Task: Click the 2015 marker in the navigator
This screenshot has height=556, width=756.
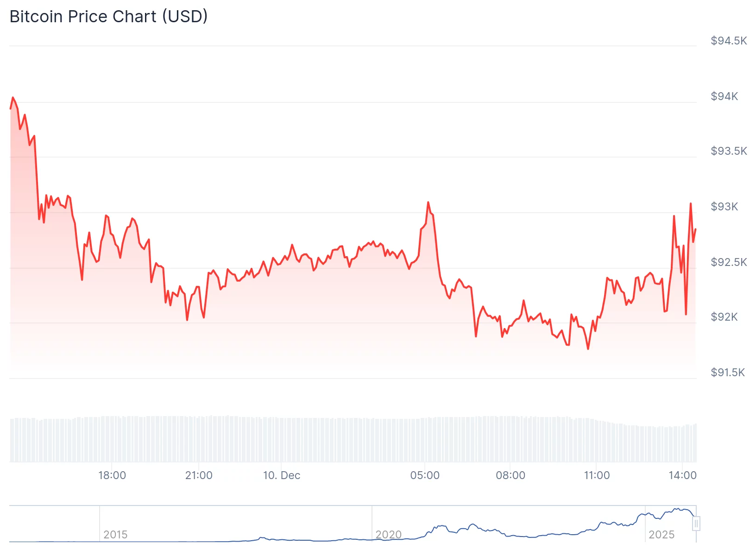Action: [115, 535]
